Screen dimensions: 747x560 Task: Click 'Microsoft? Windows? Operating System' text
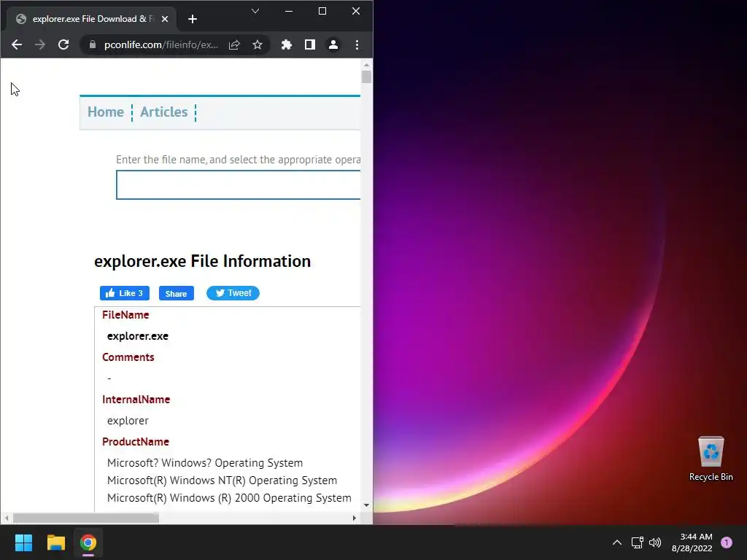pos(205,463)
